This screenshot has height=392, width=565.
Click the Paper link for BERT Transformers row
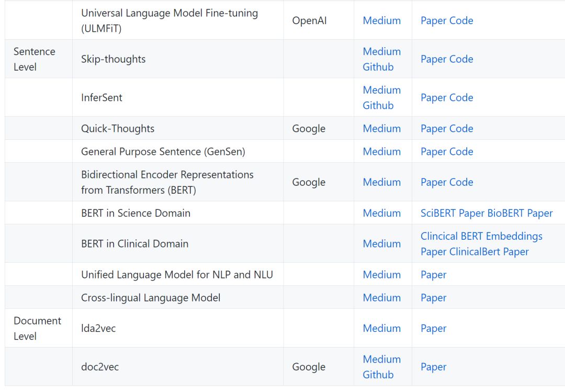433,182
